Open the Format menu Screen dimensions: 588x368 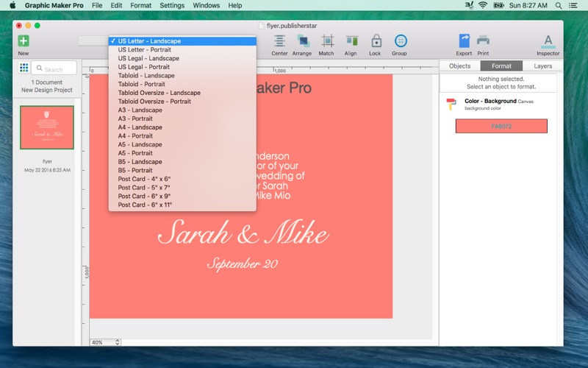point(141,5)
